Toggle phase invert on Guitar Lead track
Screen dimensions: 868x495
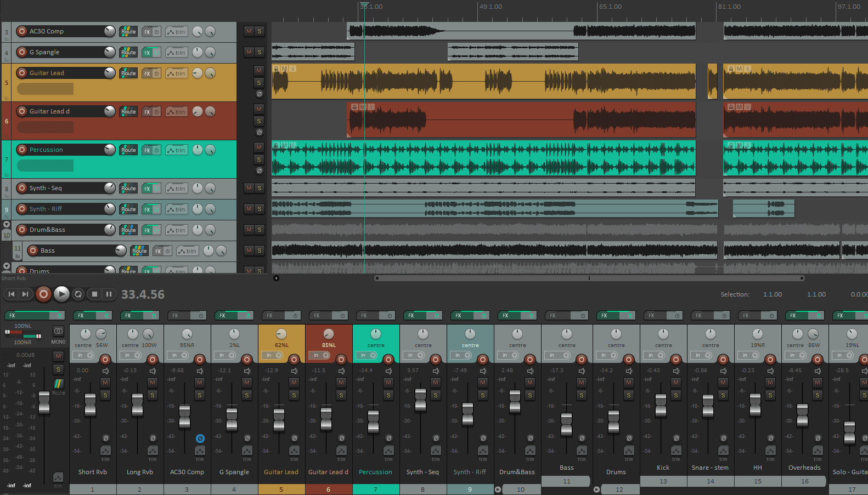tap(259, 94)
